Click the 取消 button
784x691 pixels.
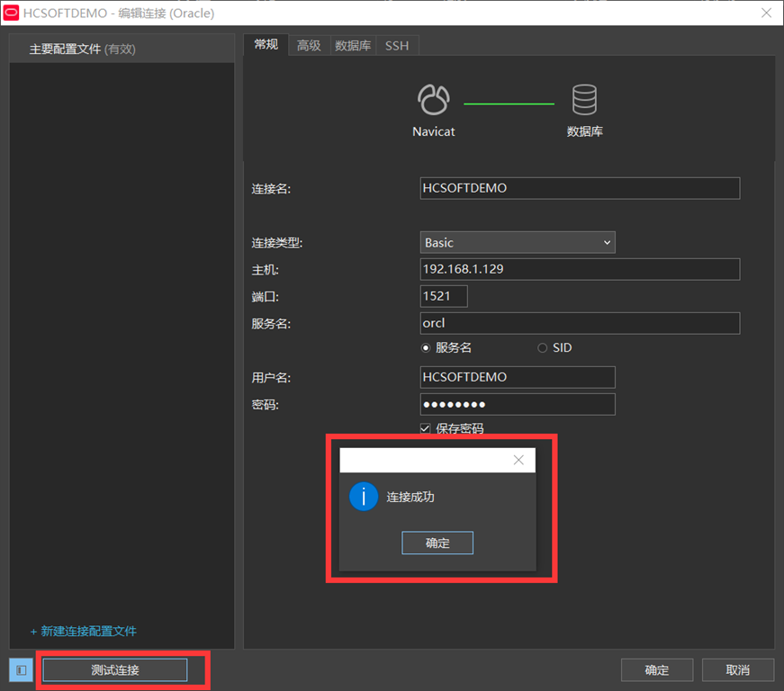tap(738, 670)
